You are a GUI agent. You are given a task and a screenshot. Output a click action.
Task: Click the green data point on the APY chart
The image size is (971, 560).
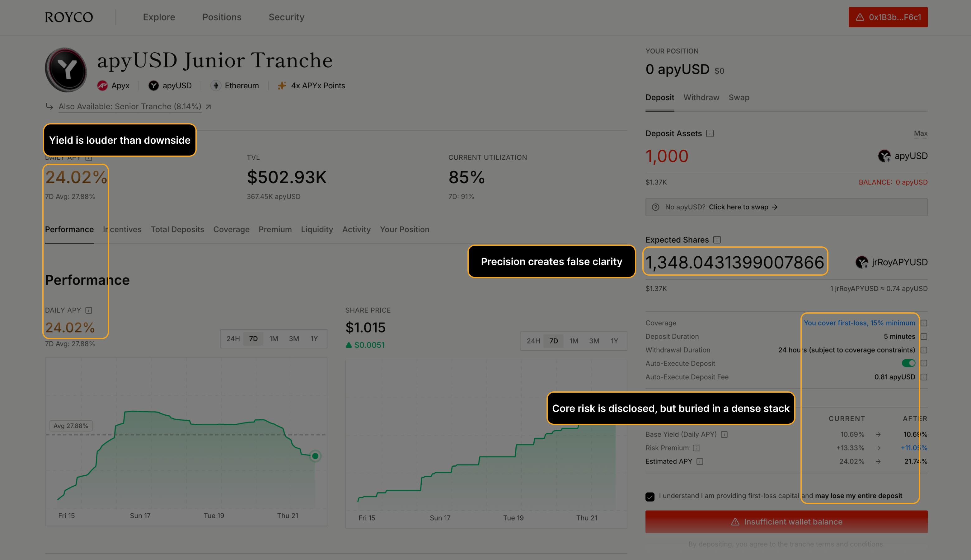point(315,456)
